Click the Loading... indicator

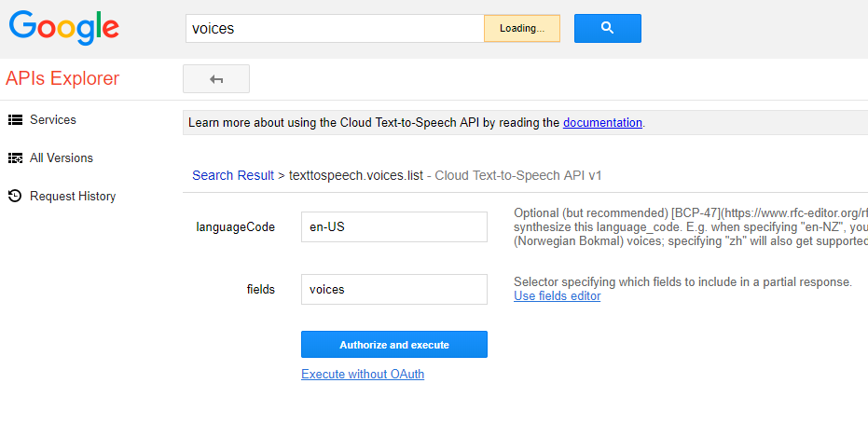pos(522,28)
